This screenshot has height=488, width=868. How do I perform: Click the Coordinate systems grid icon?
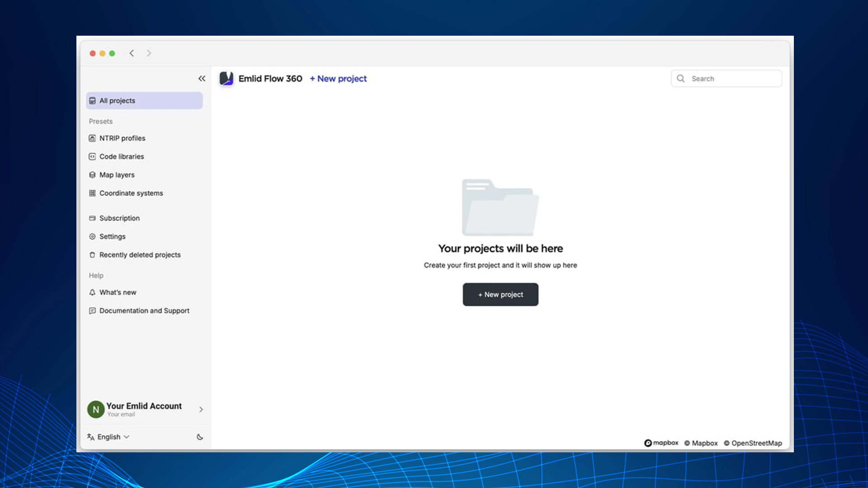point(92,193)
